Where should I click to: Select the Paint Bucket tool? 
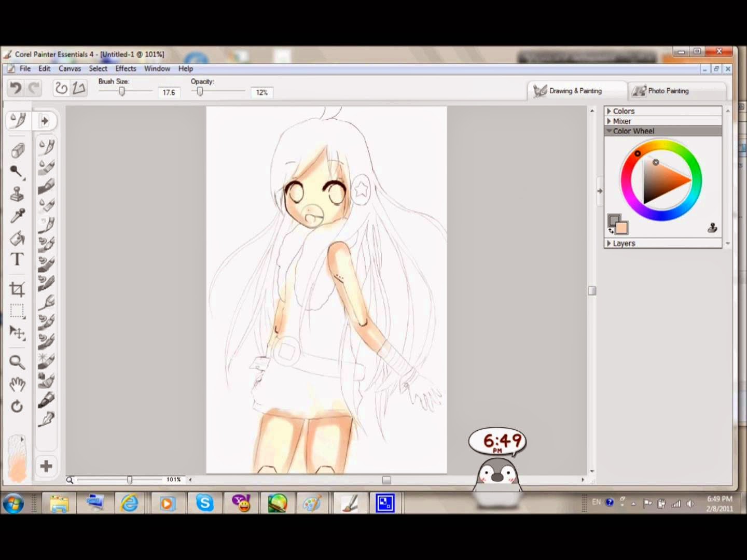pyautogui.click(x=18, y=237)
